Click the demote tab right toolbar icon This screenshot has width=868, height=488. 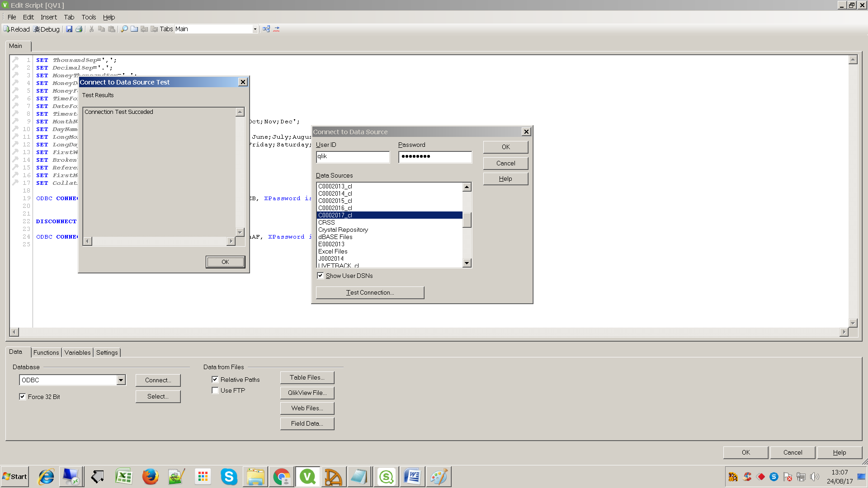pos(154,29)
